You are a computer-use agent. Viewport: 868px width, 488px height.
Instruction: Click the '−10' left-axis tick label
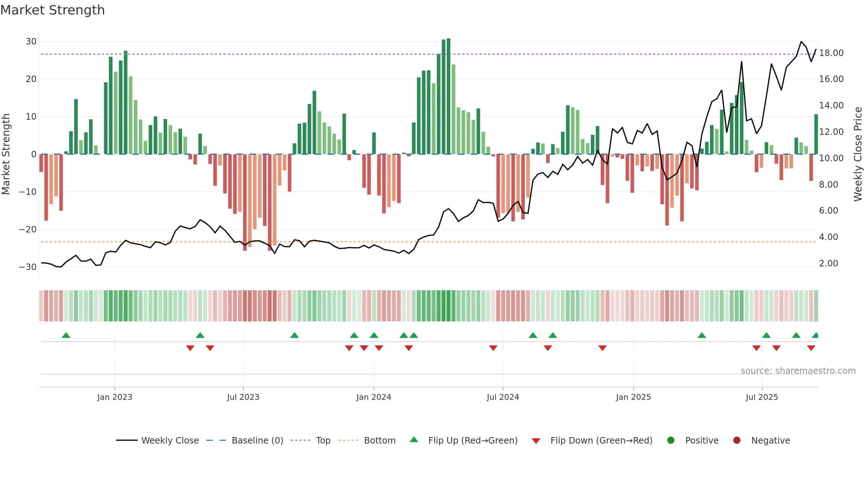pos(28,192)
